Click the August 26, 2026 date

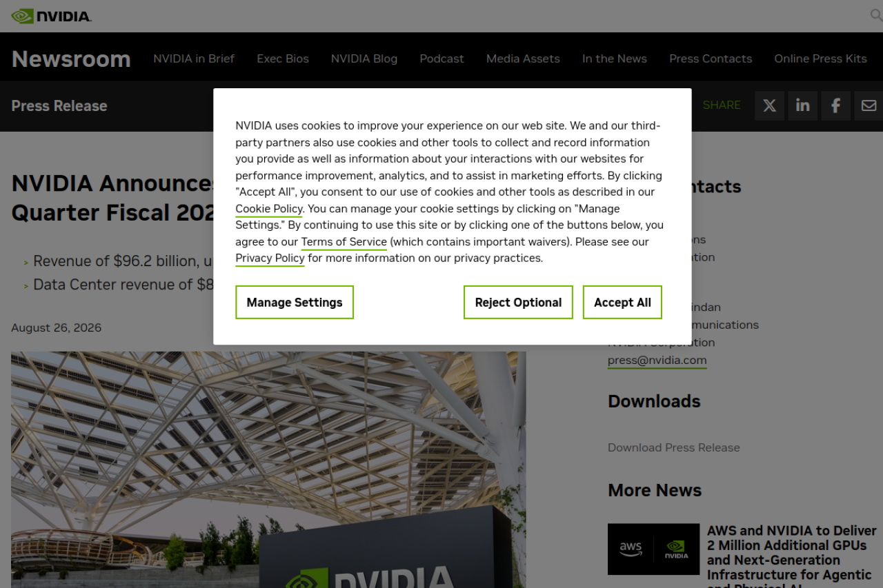pos(56,328)
